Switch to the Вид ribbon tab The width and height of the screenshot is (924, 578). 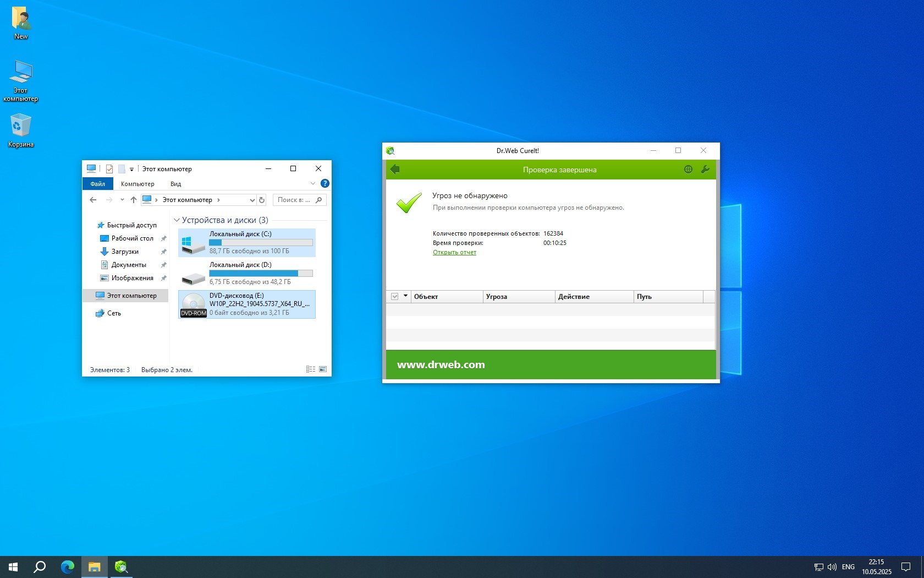click(x=175, y=184)
